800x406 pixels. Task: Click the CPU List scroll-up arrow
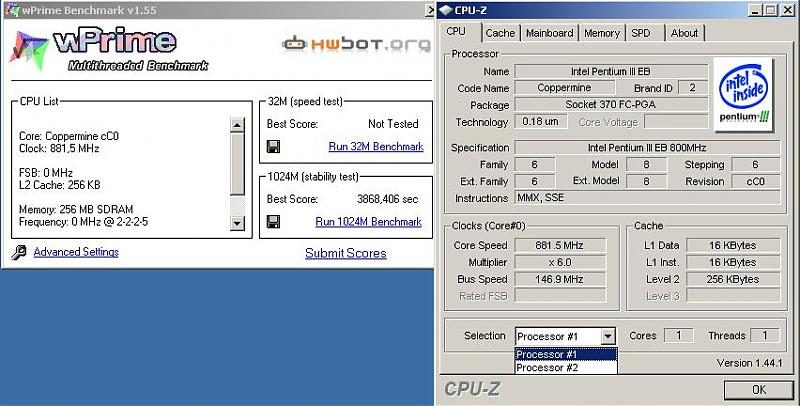pyautogui.click(x=237, y=124)
